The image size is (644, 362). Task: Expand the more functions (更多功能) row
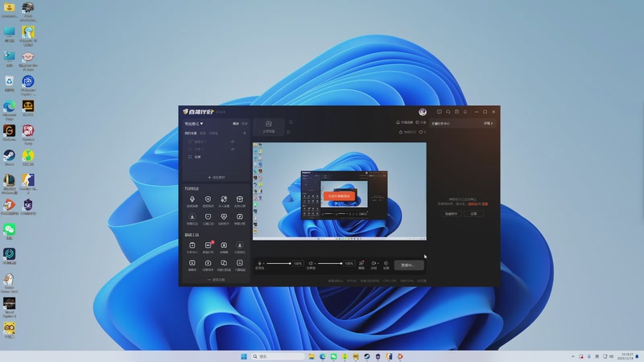click(x=216, y=279)
